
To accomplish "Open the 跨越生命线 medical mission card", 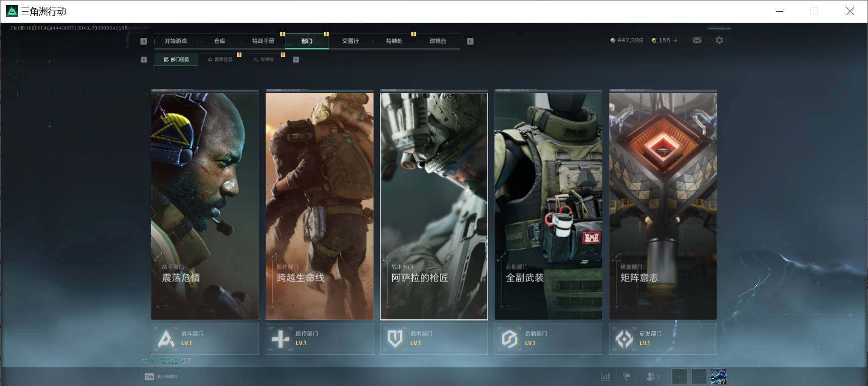I will (x=320, y=205).
